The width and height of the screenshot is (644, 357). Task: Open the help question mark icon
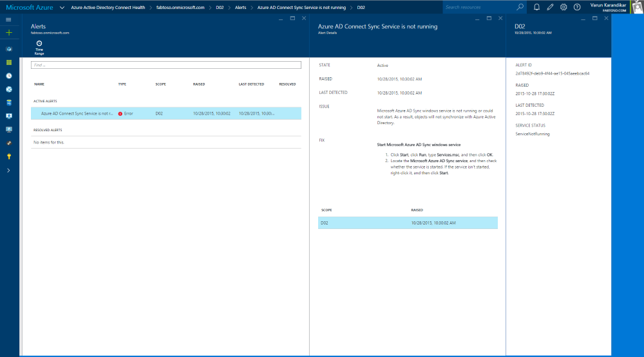(577, 7)
